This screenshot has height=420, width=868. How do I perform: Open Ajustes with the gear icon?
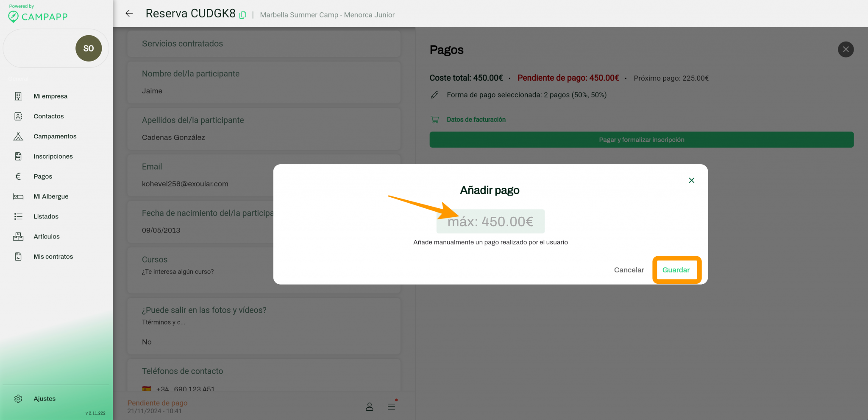18,398
